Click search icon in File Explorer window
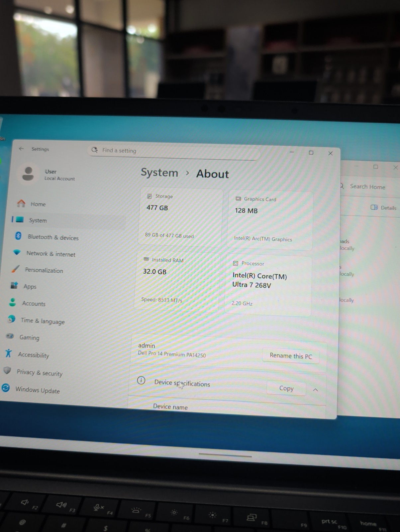Image resolution: width=400 pixels, height=532 pixels. [x=342, y=186]
